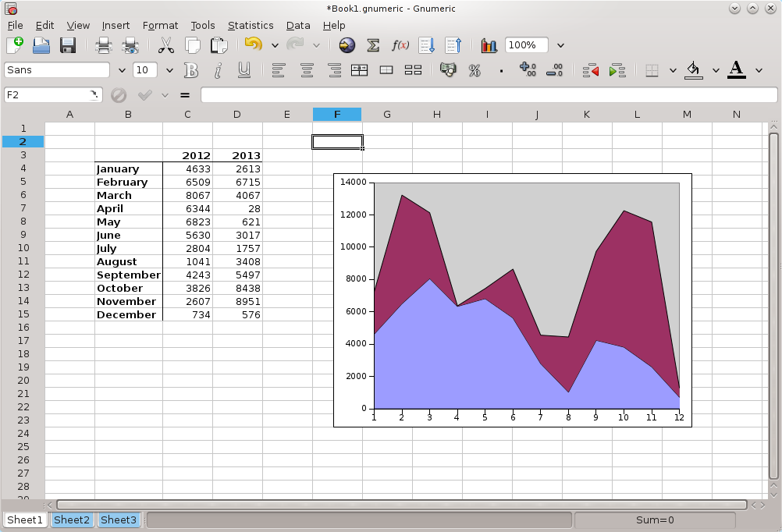Screen dimensions: 782x532
Task: Decrease cell indent
Action: [591, 70]
